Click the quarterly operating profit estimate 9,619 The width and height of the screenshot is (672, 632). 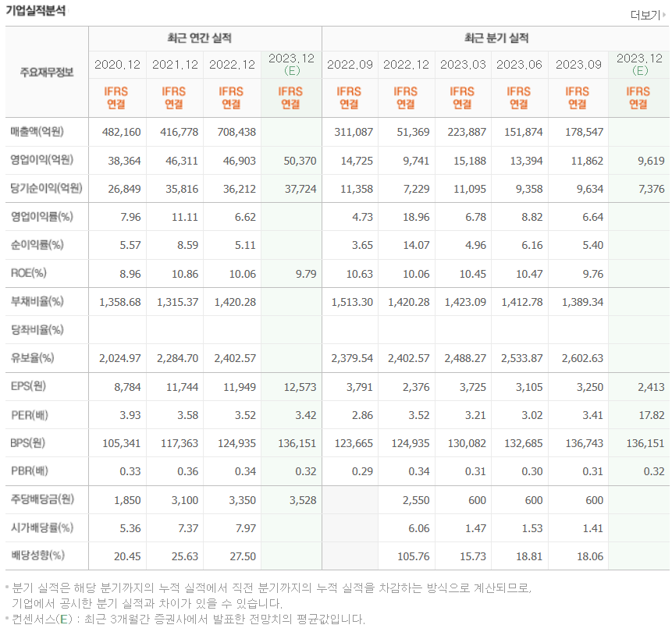point(651,161)
